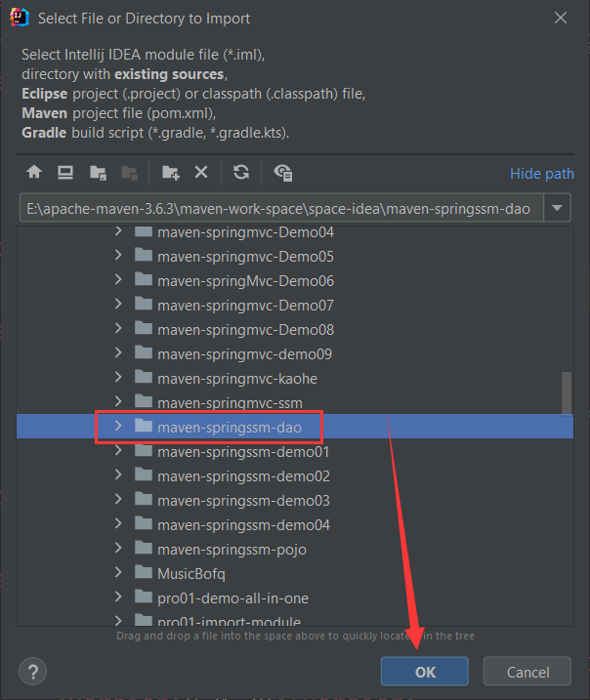Open help with the question mark button
The height and width of the screenshot is (700, 590).
pos(32,671)
